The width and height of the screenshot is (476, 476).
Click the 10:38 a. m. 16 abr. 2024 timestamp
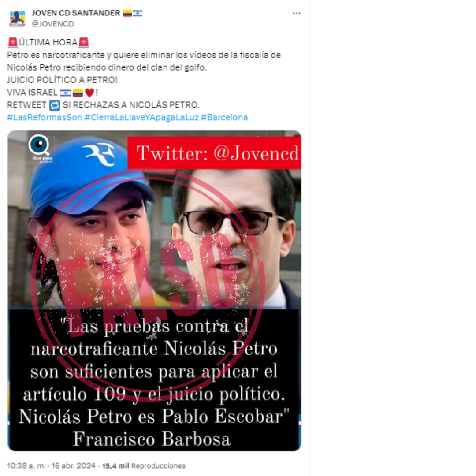coord(51,466)
